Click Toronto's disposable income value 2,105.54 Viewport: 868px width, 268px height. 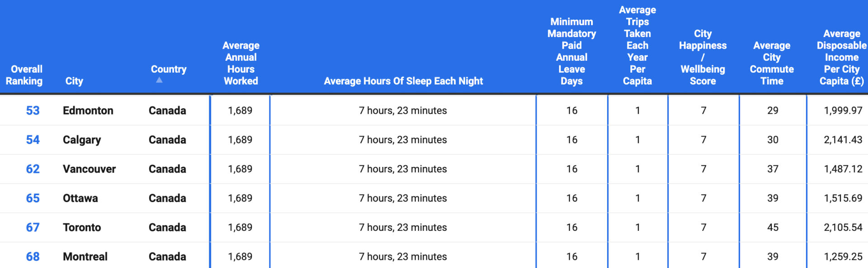pyautogui.click(x=843, y=227)
